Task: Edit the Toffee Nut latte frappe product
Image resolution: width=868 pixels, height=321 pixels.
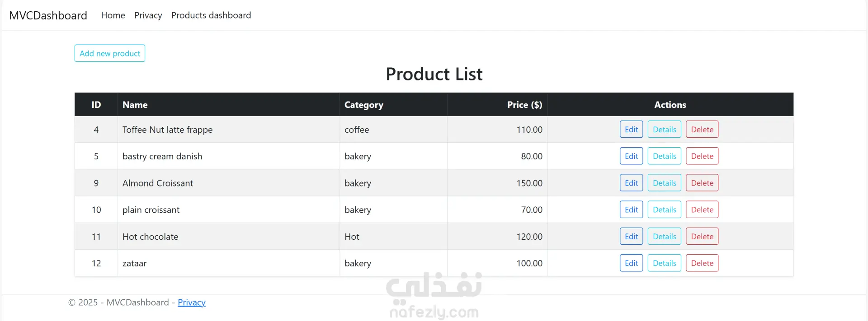Action: [x=631, y=130]
